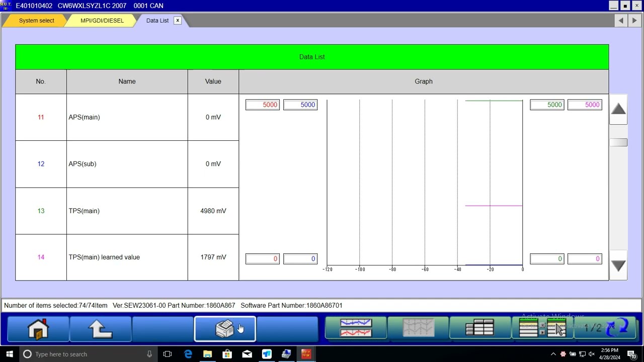Click the magenta lower limit field 0
Screen dimensions: 644x362
click(585, 259)
